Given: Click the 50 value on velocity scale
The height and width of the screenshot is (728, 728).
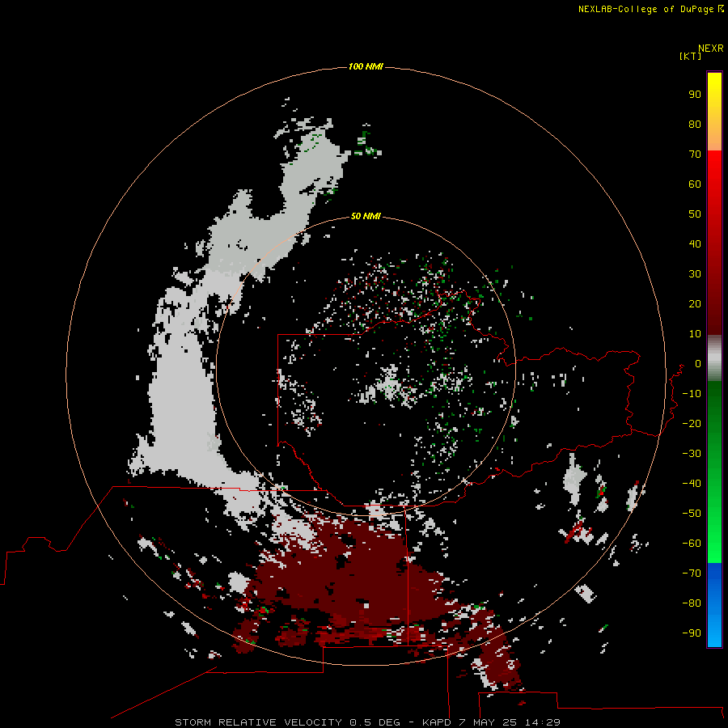Looking at the screenshot, I should point(695,214).
